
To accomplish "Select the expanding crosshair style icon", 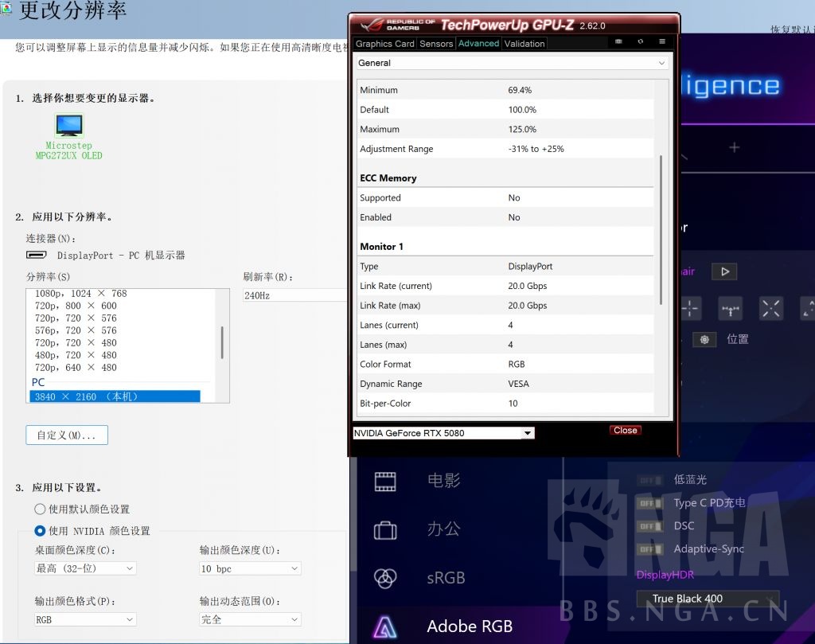I will coord(770,308).
